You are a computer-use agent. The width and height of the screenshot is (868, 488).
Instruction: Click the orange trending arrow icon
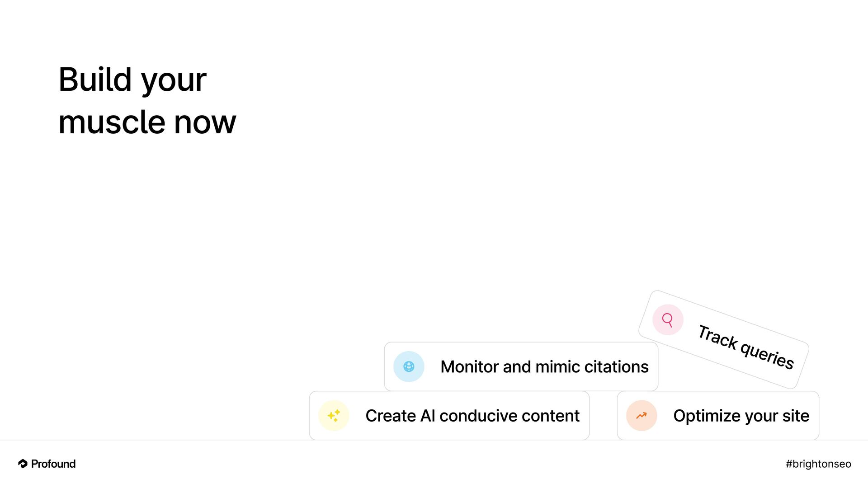click(x=642, y=415)
